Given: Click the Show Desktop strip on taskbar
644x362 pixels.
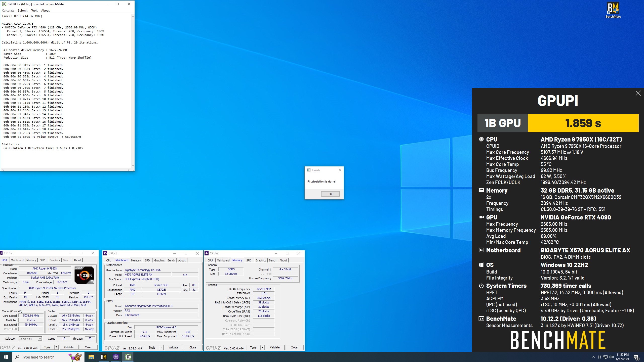Looking at the screenshot, I should pyautogui.click(x=643, y=357).
